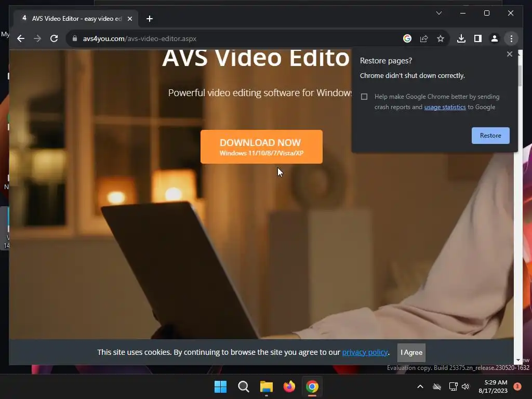Launch Firefox from the taskbar
Image resolution: width=532 pixels, height=399 pixels.
tap(289, 387)
